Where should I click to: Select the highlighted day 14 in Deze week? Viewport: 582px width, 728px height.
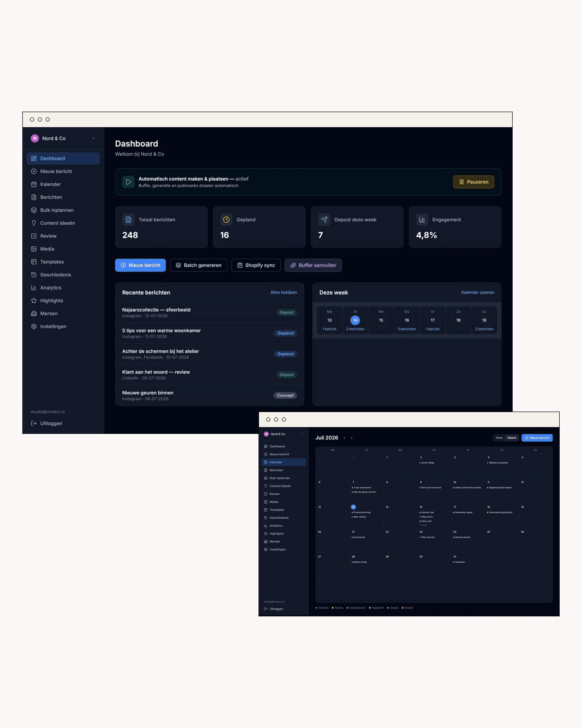pyautogui.click(x=355, y=321)
